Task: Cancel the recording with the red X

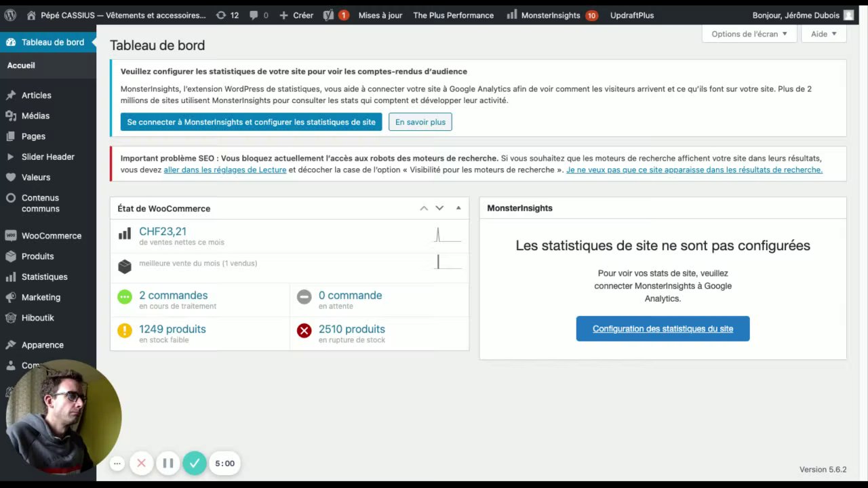Action: point(141,464)
